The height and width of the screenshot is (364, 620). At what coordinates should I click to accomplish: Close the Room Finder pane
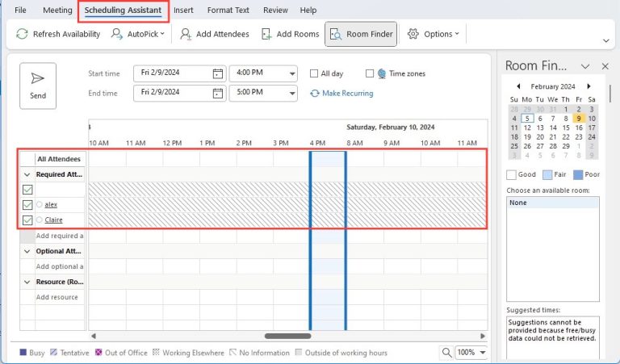pyautogui.click(x=605, y=66)
